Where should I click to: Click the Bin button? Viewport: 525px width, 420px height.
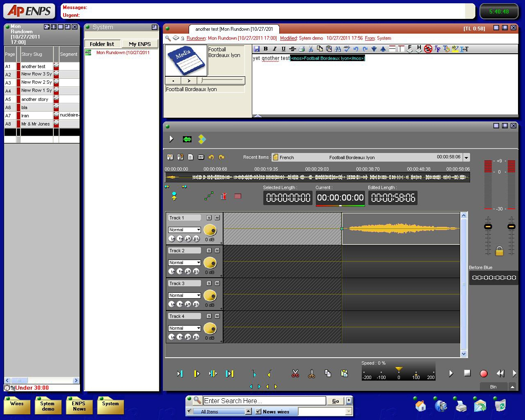point(493,387)
